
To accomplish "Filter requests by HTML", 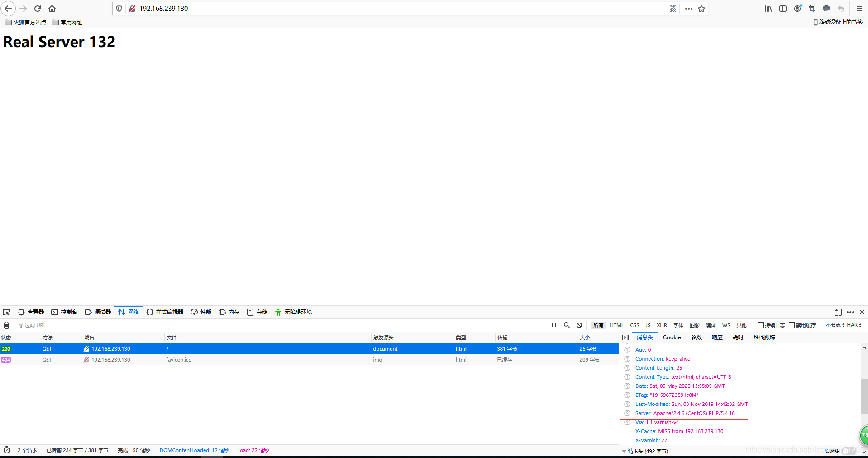I will 616,325.
